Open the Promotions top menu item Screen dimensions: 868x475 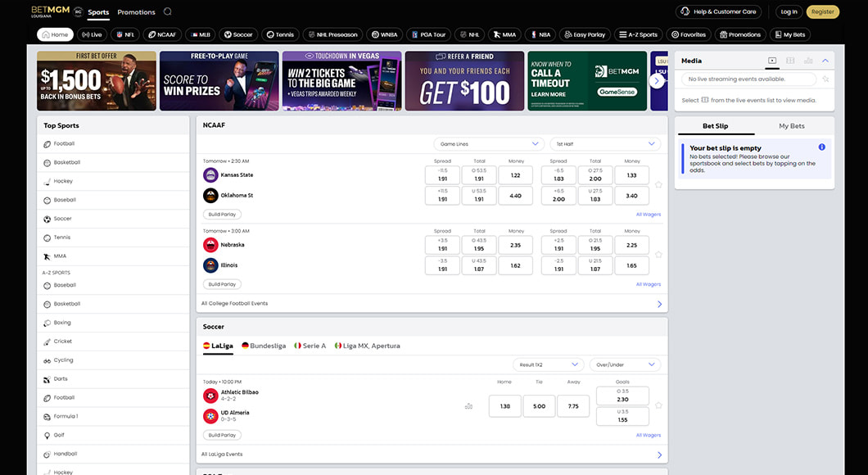[x=136, y=12]
